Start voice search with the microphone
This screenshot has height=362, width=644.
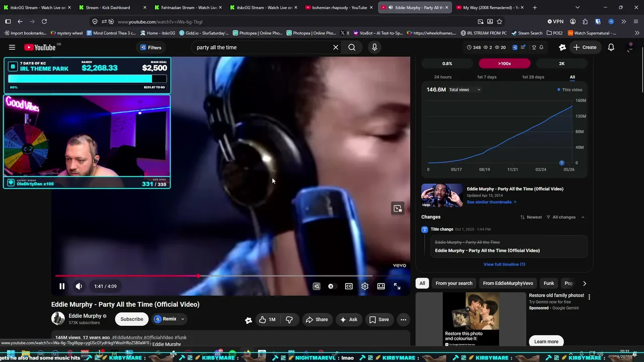[x=374, y=47]
